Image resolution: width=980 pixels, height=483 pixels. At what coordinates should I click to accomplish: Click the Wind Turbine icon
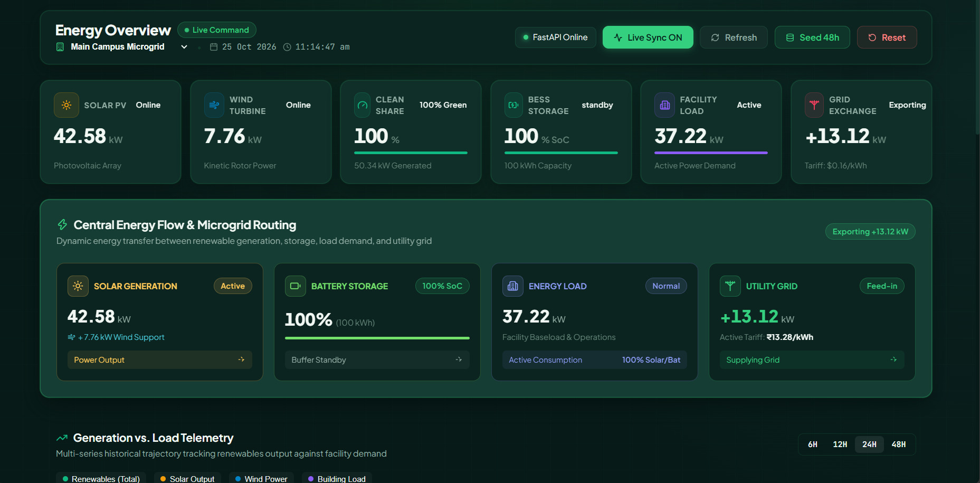(214, 105)
